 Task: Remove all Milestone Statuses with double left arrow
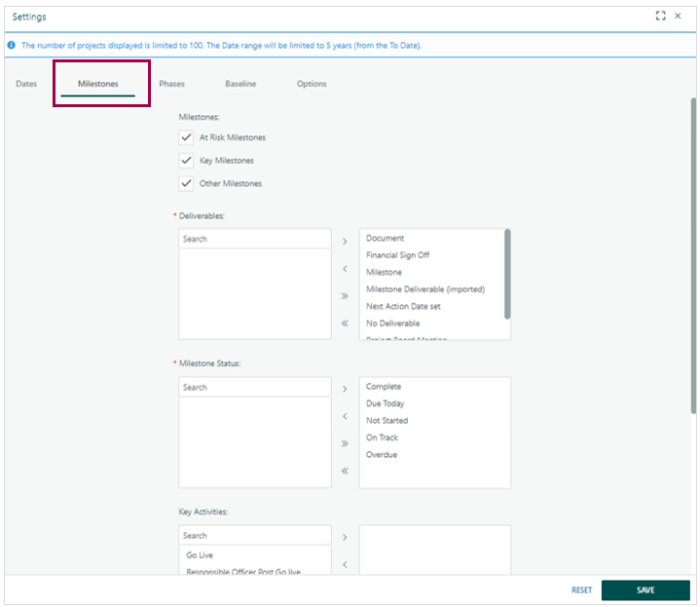pyautogui.click(x=345, y=471)
